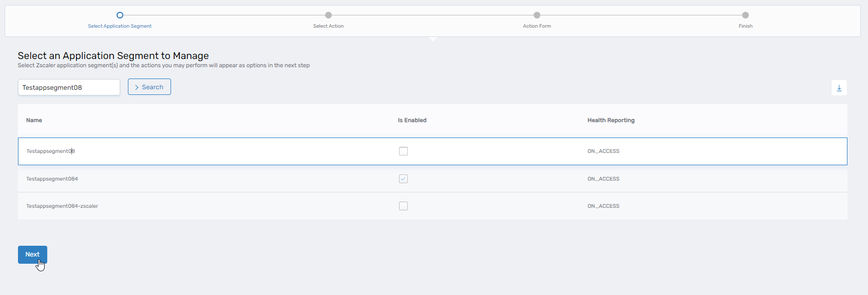Click ON_ACCESS value in Testappsegment084-zscaler row
This screenshot has height=295, width=868.
pos(603,206)
